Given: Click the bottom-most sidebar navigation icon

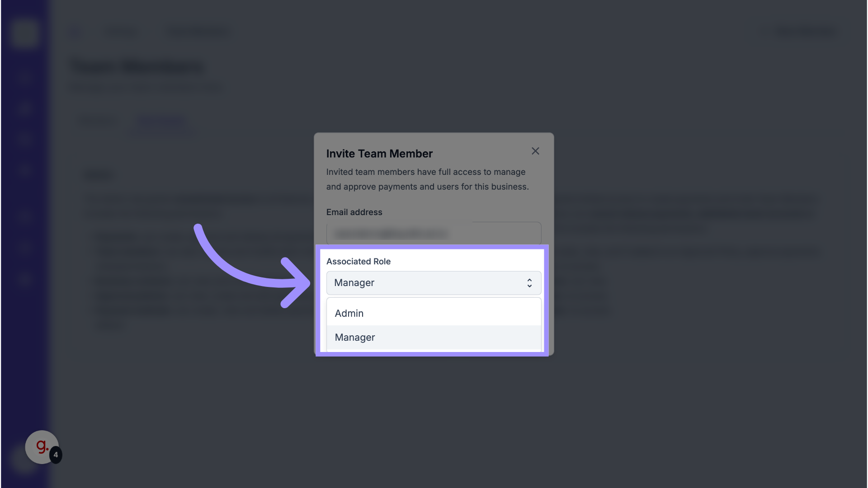Looking at the screenshot, I should pos(24,279).
